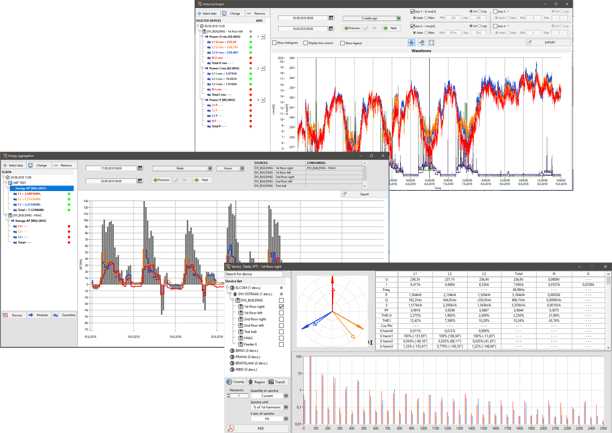This screenshot has height=433, width=612.
Task: Check the Feeder device checkbox
Action: [x=281, y=344]
